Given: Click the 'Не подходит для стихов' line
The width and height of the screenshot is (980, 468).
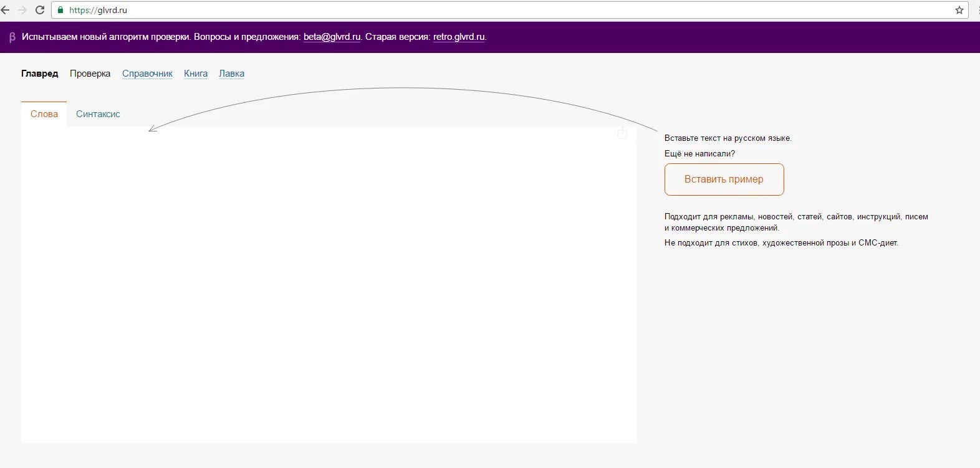Looking at the screenshot, I should pos(781,243).
